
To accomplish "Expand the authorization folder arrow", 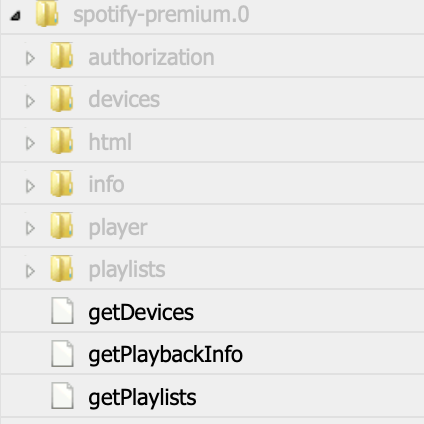I will [x=30, y=58].
